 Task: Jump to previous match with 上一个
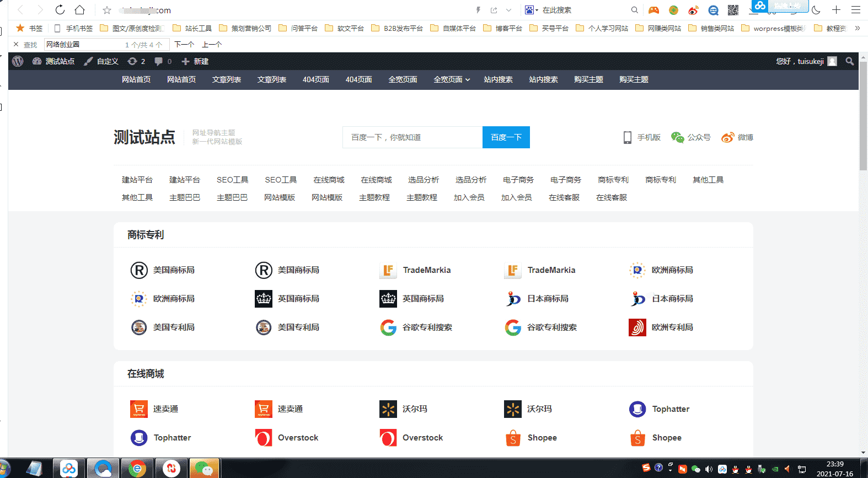click(212, 44)
